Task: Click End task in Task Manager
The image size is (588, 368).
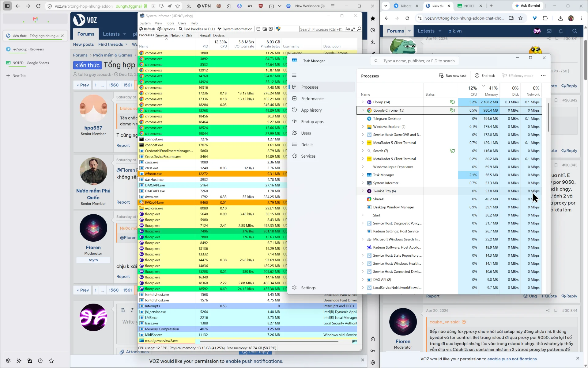Action: 485,76
